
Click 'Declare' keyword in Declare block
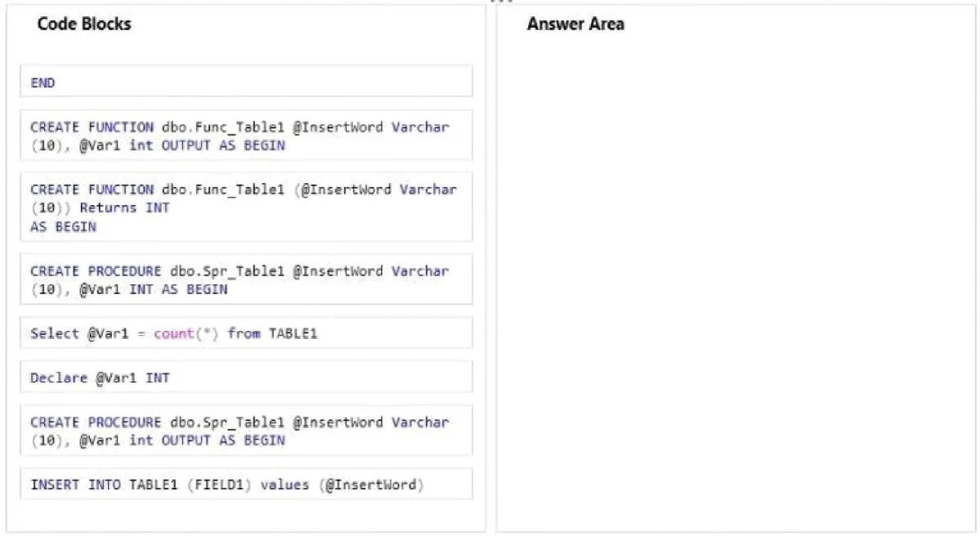[59, 378]
